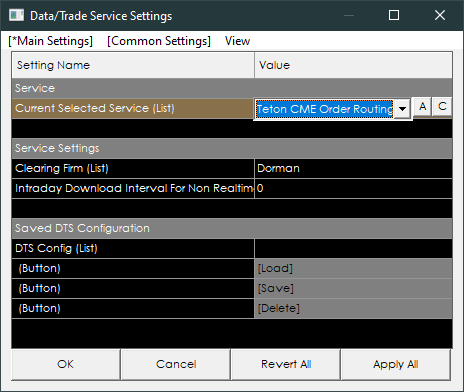Viewport: 464px width, 392px height.
Task: Click the A button beside service list
Action: [x=423, y=107]
